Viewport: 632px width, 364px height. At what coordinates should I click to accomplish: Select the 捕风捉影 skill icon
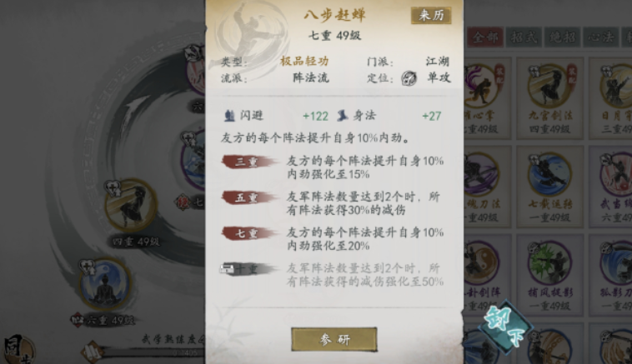click(550, 263)
